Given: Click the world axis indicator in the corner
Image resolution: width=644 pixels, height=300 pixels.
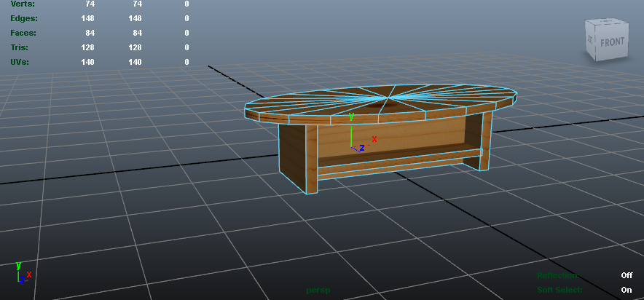Looking at the screenshot, I should (x=22, y=273).
